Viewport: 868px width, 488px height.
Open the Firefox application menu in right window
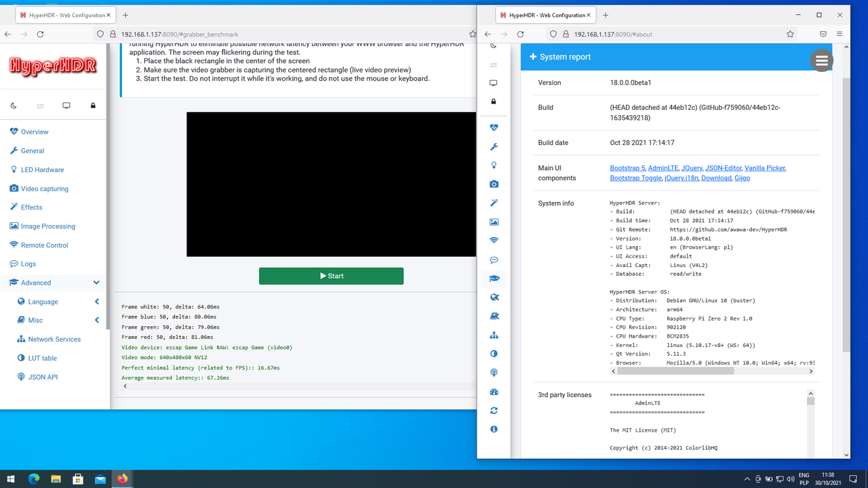tap(840, 34)
